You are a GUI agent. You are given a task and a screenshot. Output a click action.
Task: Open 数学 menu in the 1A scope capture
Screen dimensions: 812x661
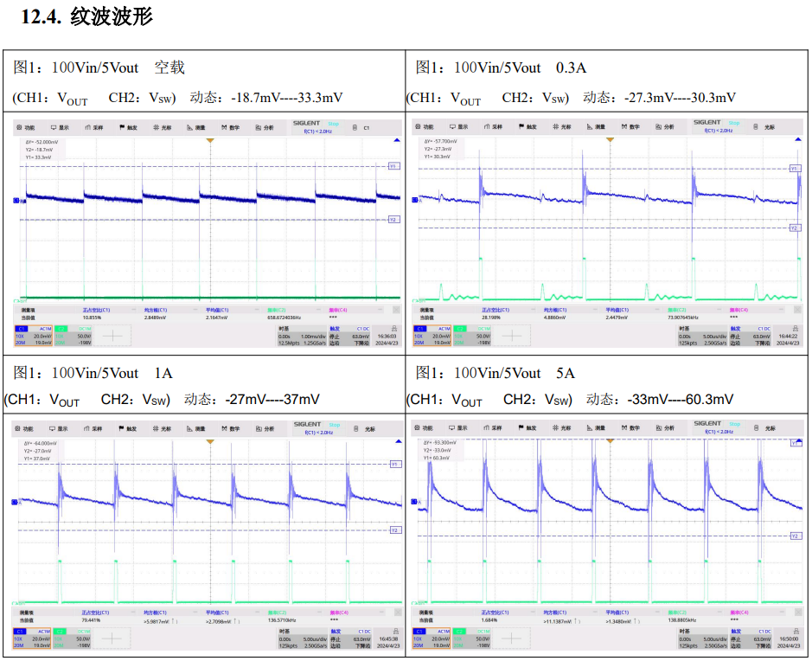pos(231,429)
